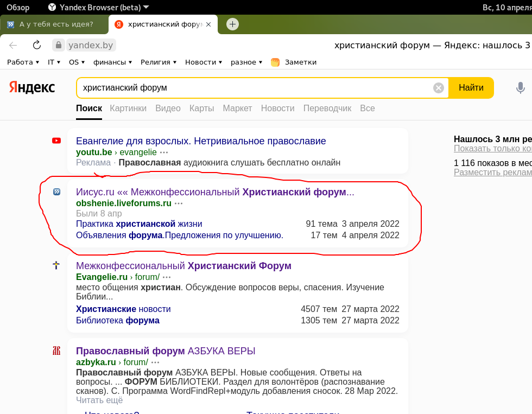Select the Поиск search tab
532x414 pixels.
[x=89, y=108]
